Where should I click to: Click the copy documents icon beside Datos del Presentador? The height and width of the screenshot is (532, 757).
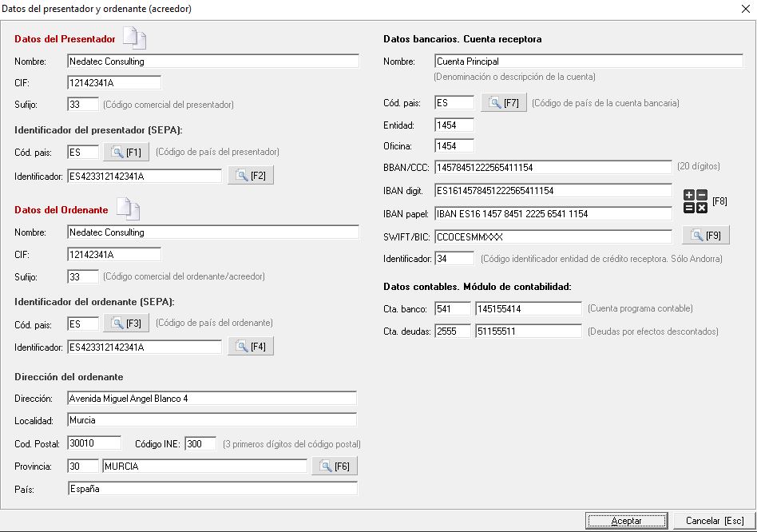tap(134, 38)
